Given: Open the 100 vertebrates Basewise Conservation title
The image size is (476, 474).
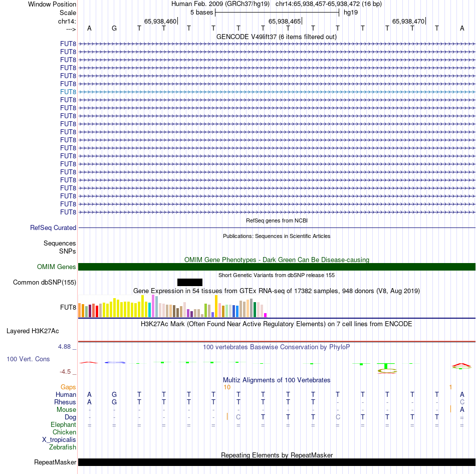Looking at the screenshot, I should (x=276, y=347).
